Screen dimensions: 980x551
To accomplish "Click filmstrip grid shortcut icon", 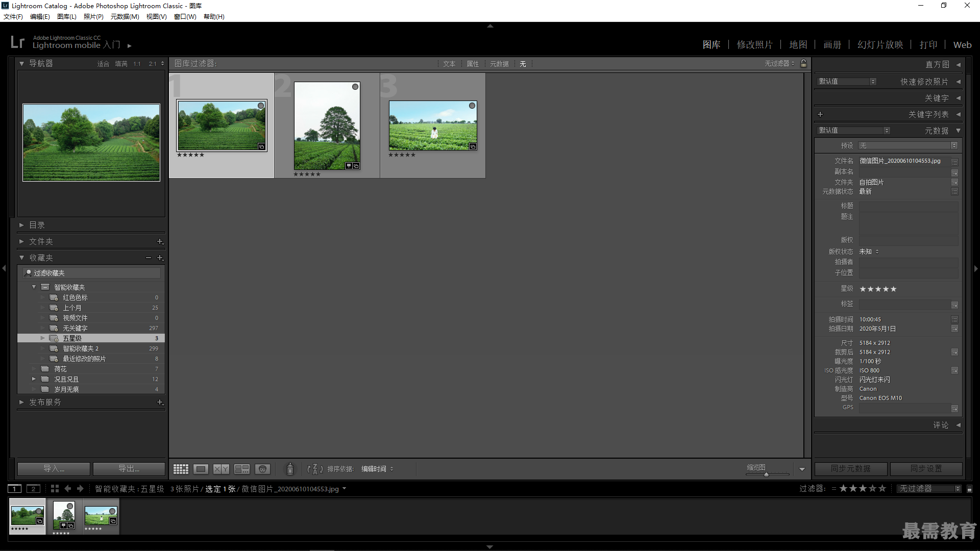I will 55,489.
